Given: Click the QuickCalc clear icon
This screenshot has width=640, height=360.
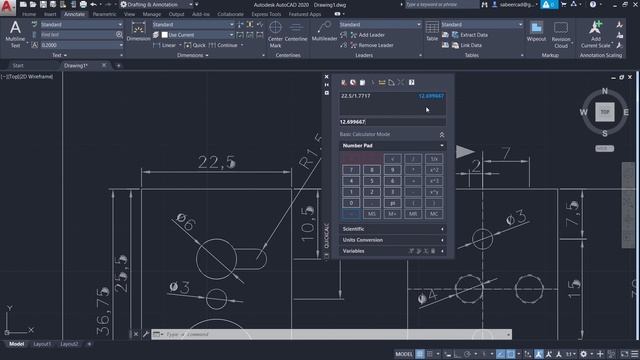Looking at the screenshot, I should 343,82.
